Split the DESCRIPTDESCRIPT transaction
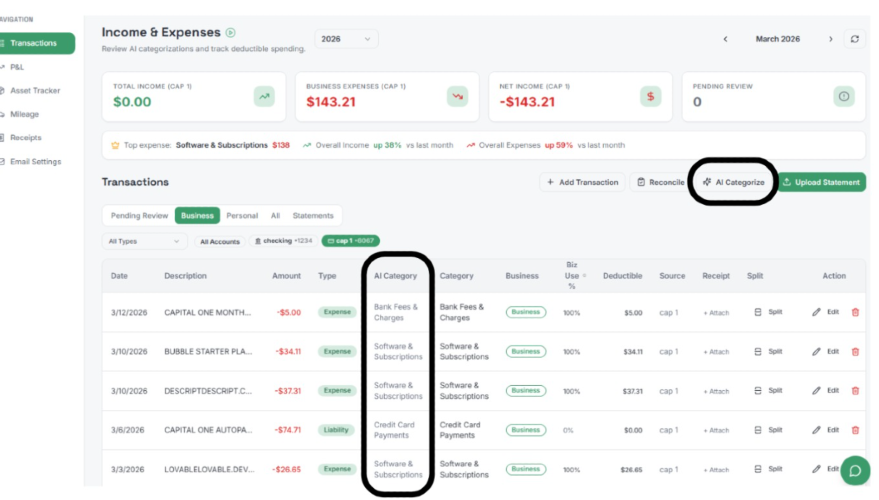The height and width of the screenshot is (500, 879). tap(768, 391)
